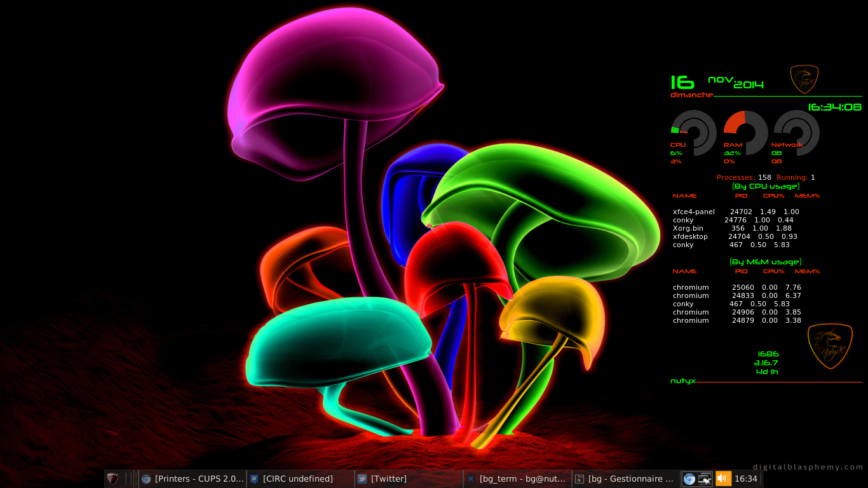The height and width of the screenshot is (488, 868).
Task: Click the small NuTyX logo beside the date
Action: tap(804, 79)
